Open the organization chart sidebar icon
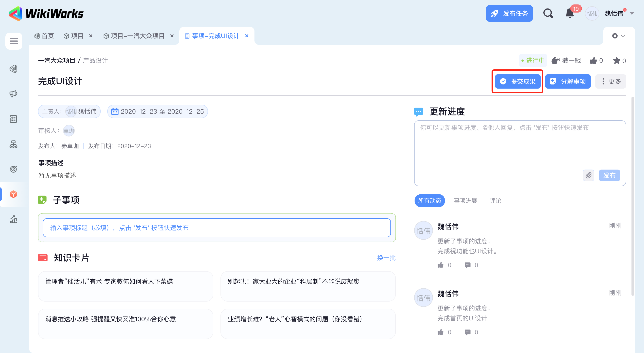Image resolution: width=644 pixels, height=353 pixels. [x=13, y=144]
